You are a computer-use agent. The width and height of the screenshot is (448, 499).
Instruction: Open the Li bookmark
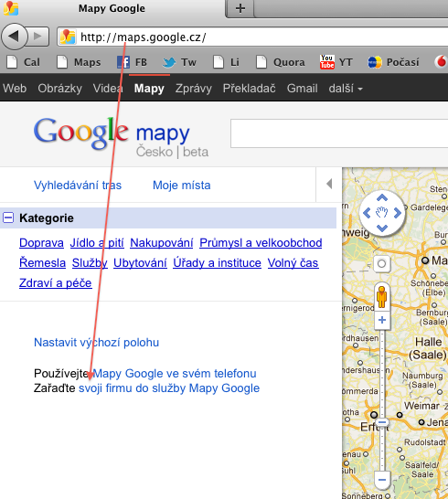(x=226, y=62)
